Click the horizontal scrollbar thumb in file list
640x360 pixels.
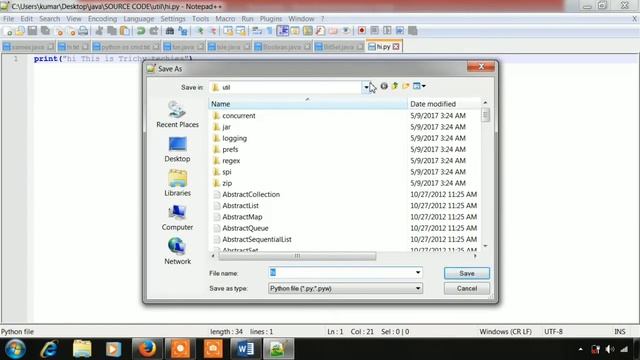click(x=297, y=256)
